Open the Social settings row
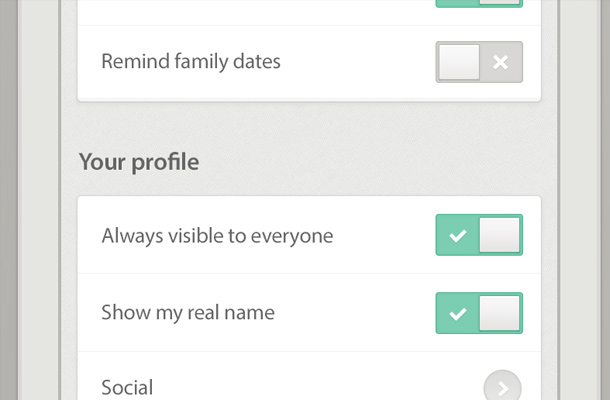610x400 pixels. pyautogui.click(x=300, y=386)
